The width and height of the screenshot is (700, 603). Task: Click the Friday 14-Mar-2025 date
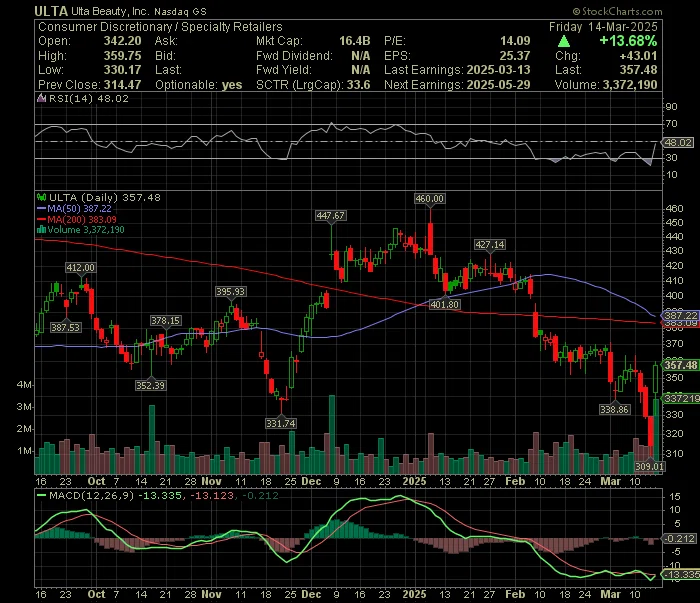tap(603, 27)
